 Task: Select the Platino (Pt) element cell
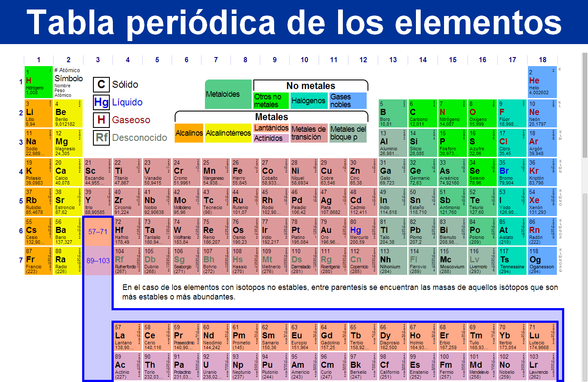(x=304, y=231)
